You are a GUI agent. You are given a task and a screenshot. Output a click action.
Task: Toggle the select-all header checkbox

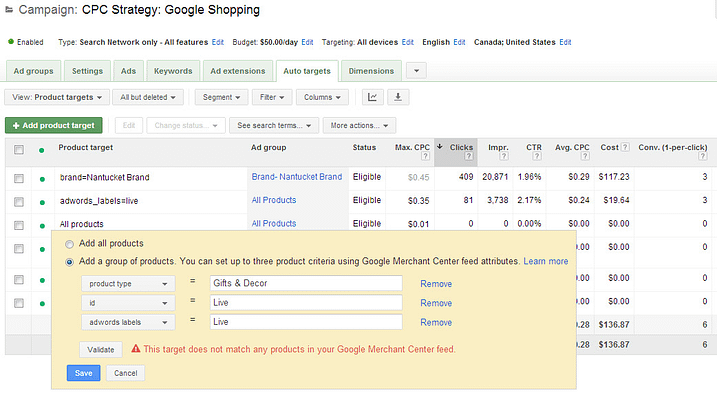pos(19,150)
